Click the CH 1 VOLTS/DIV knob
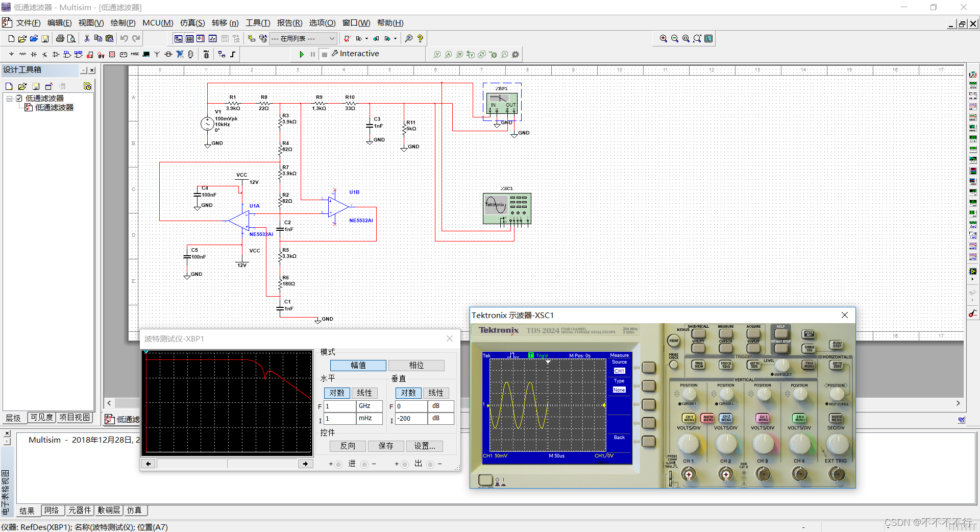Screen dimensions: 980x532 (x=689, y=444)
